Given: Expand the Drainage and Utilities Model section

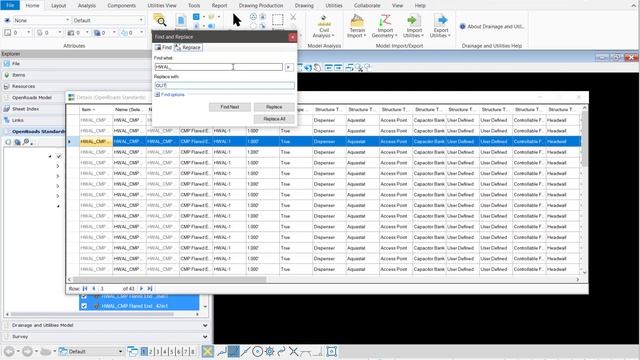Looking at the screenshot, I should (106, 325).
